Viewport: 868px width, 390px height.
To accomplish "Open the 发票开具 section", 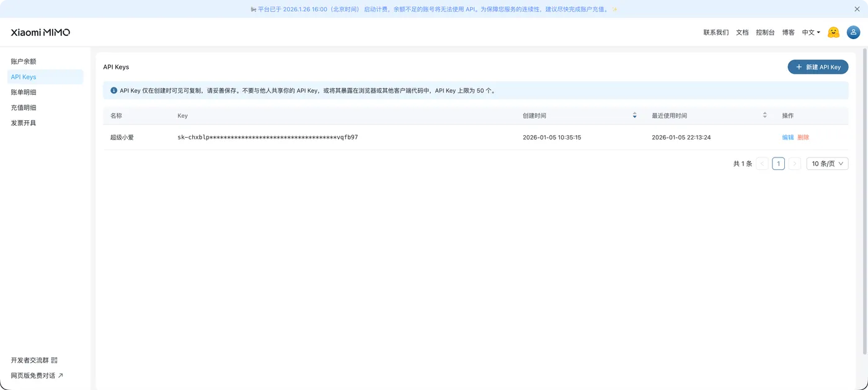I will [22, 123].
